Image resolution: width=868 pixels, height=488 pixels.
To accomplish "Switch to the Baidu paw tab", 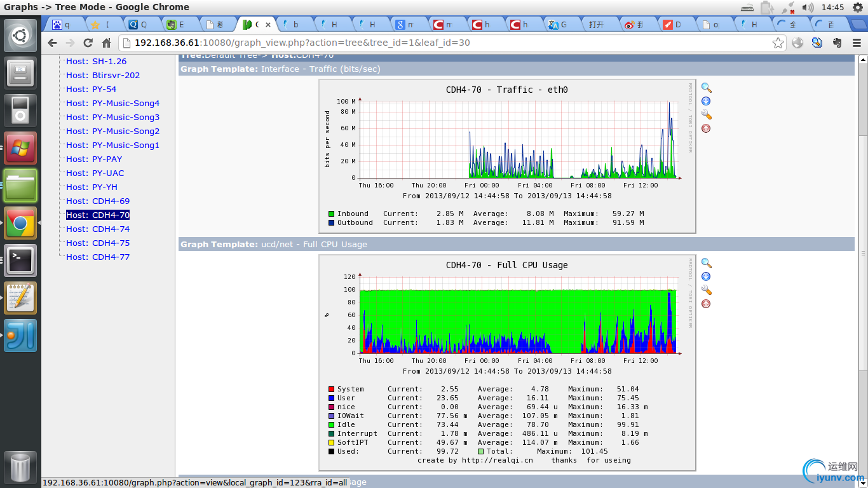I will (64, 25).
